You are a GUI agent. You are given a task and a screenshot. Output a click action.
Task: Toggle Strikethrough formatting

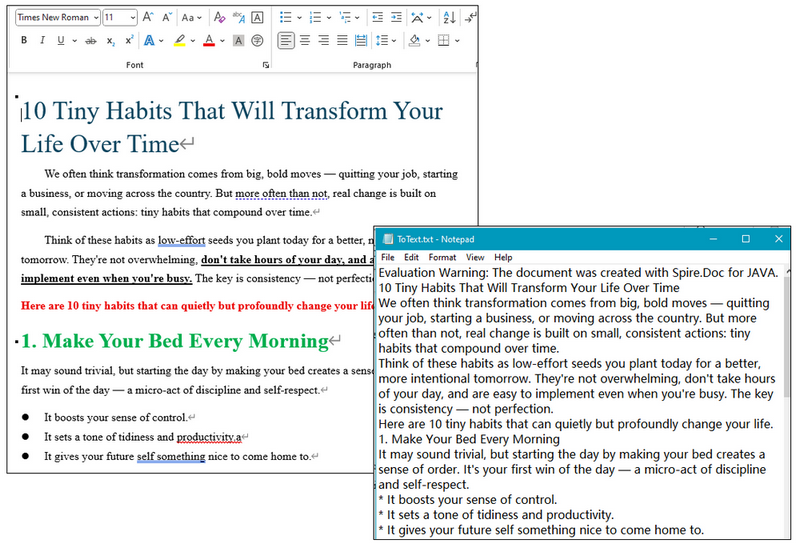coord(91,40)
